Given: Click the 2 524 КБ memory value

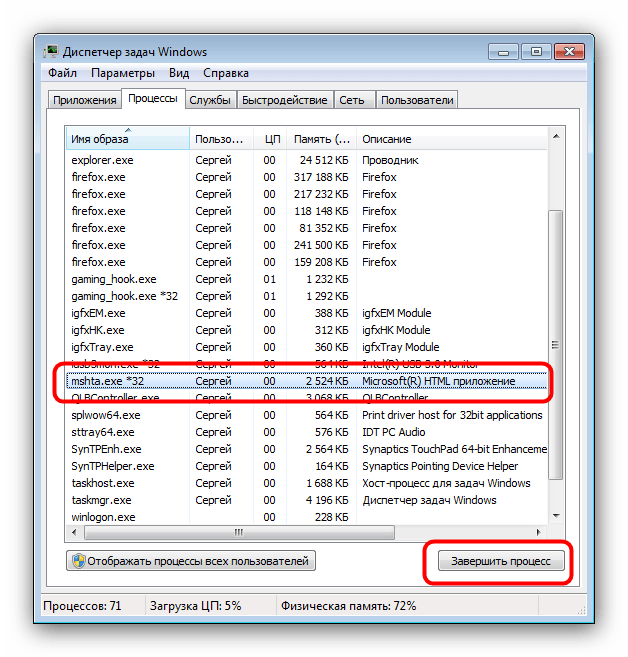Looking at the screenshot, I should click(x=327, y=381).
